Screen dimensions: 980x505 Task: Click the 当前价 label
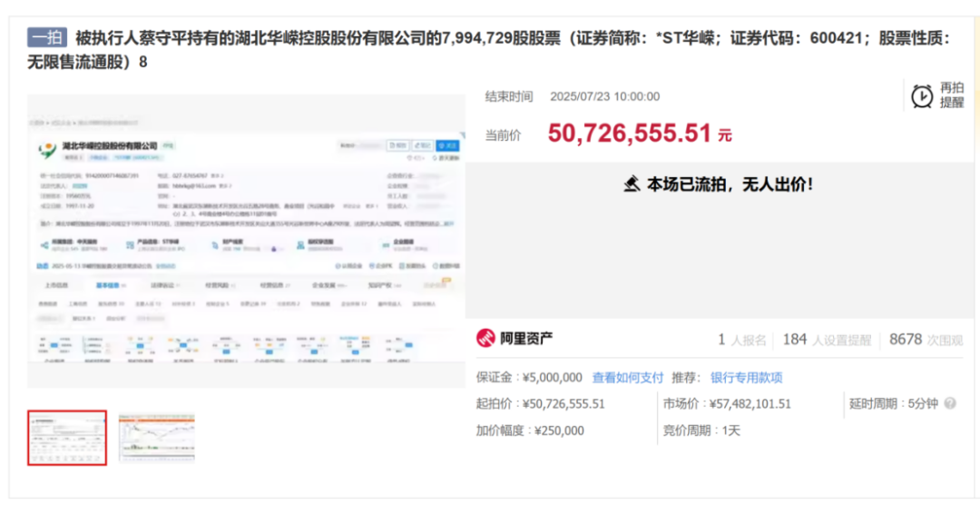point(503,135)
